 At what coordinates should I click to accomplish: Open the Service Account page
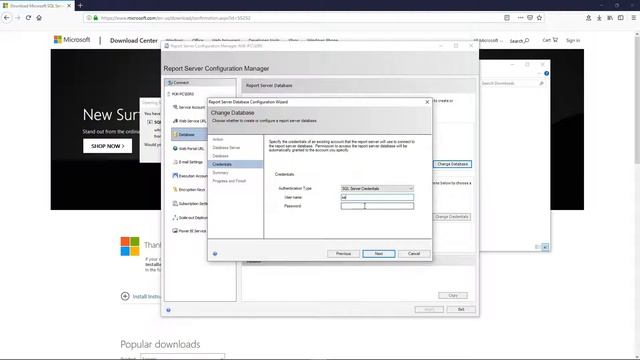click(x=189, y=107)
